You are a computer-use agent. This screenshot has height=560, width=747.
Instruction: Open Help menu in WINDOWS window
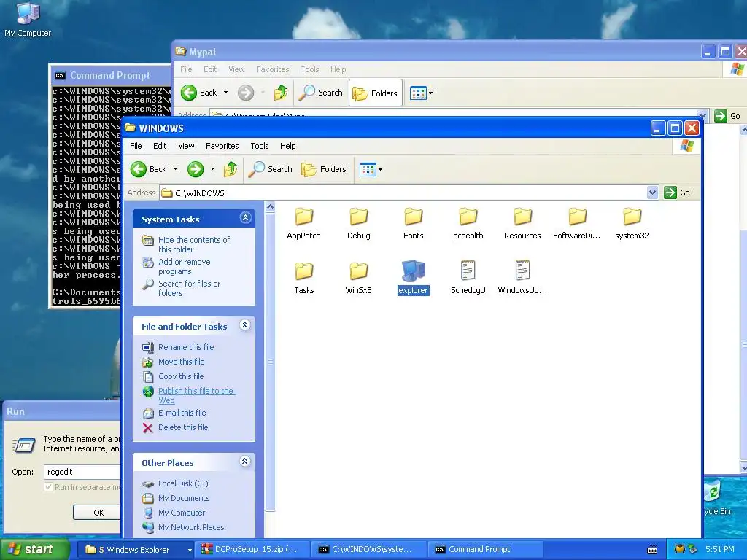point(287,146)
